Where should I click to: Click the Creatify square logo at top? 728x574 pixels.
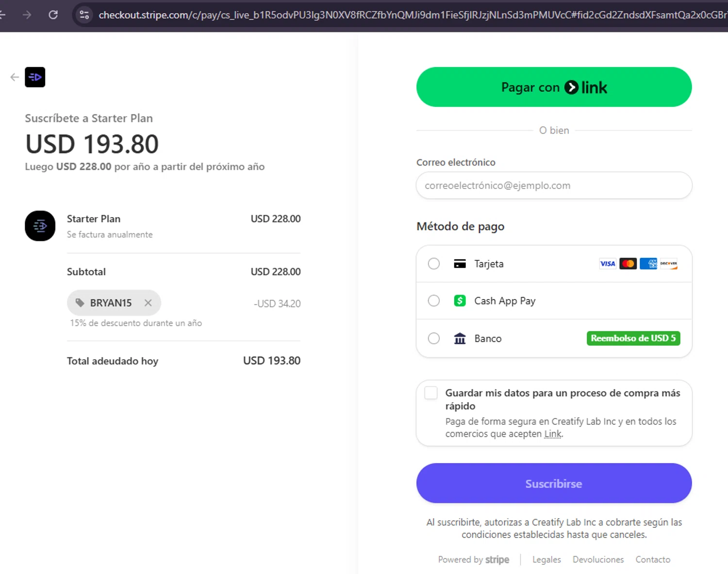35,77
